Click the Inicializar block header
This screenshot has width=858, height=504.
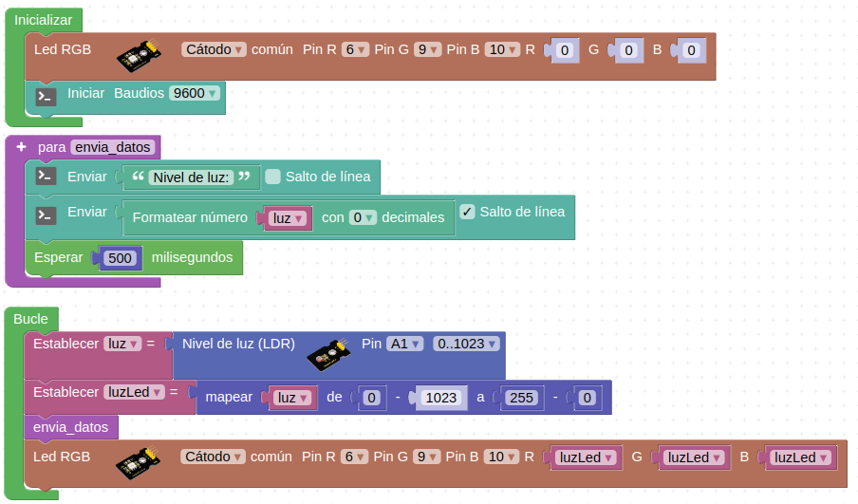44,20
